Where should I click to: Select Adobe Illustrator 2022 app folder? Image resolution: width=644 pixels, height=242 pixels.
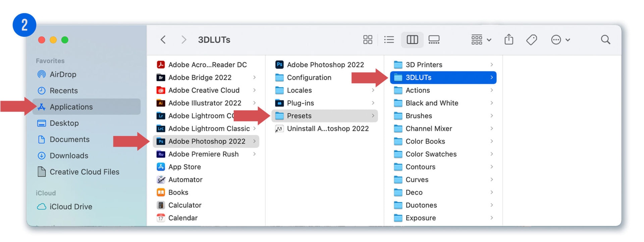coord(205,103)
